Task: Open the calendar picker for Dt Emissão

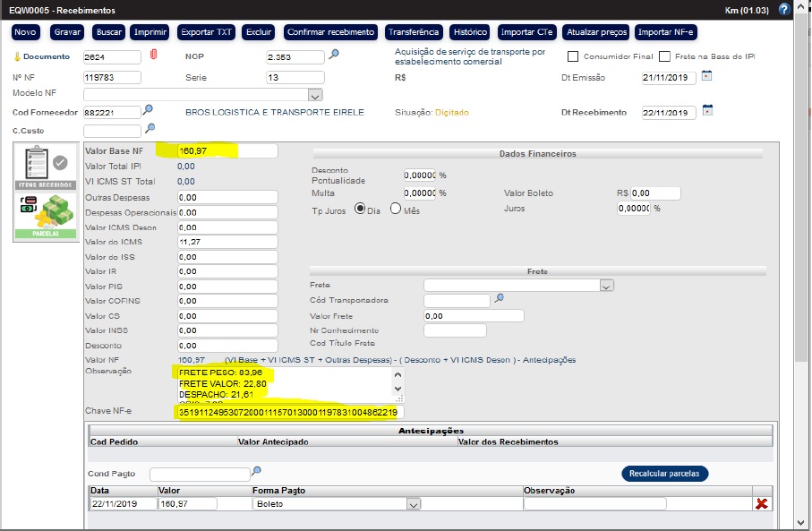Action: (x=706, y=76)
